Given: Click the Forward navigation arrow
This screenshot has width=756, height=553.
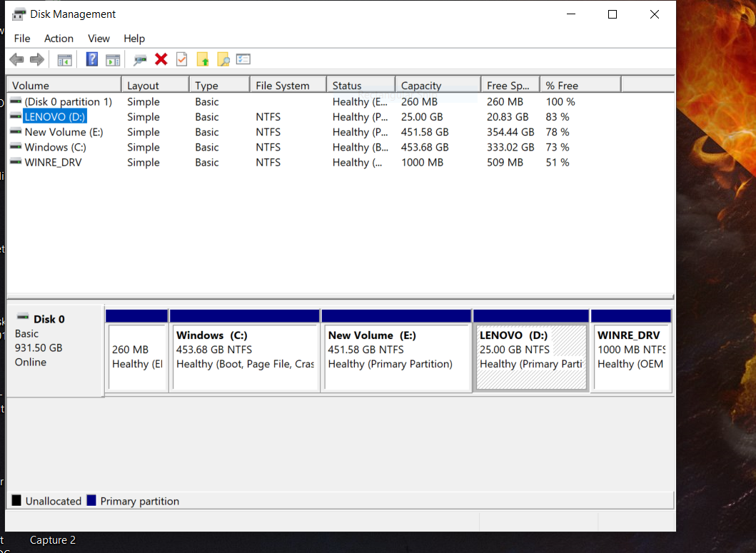Looking at the screenshot, I should pyautogui.click(x=36, y=59).
